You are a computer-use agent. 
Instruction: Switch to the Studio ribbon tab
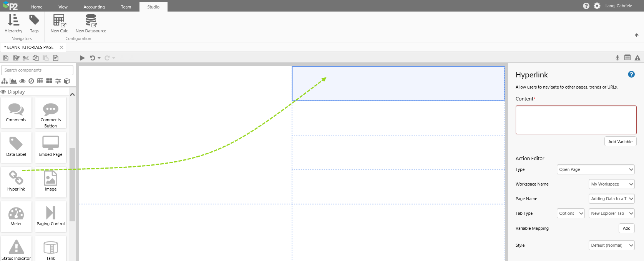tap(153, 7)
